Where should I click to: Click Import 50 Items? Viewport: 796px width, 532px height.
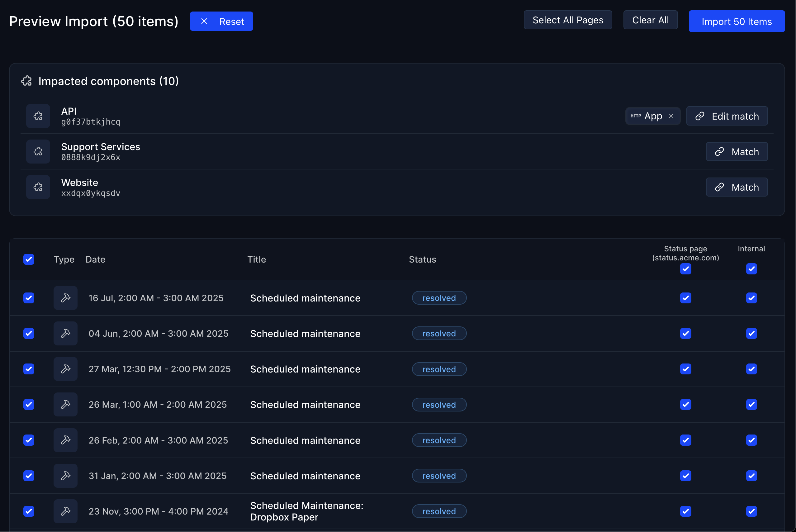736,21
